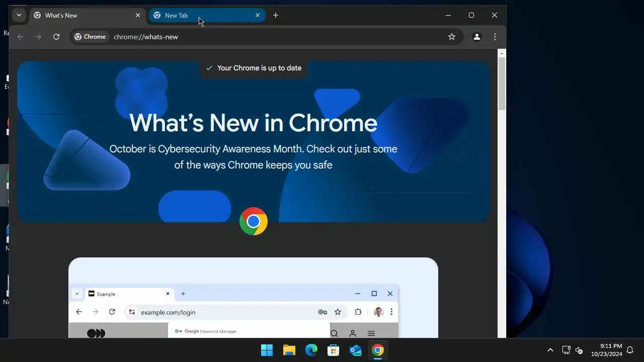Open the Windows Start menu
This screenshot has width=644, height=362.
267,350
